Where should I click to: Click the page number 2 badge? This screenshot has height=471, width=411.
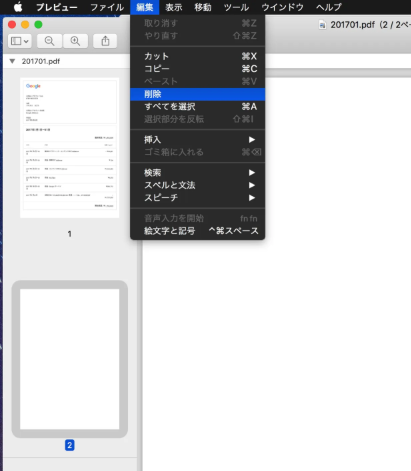click(70, 445)
